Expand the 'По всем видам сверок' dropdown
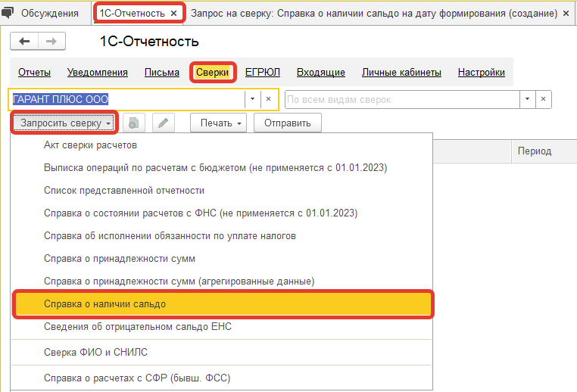 [x=525, y=99]
